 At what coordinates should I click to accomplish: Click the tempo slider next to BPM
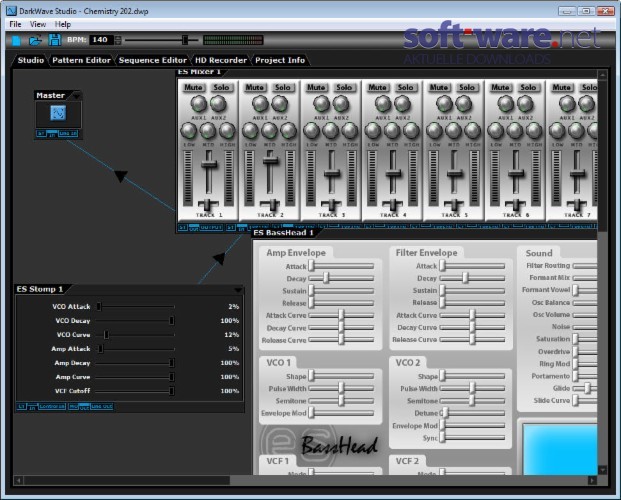pyautogui.click(x=161, y=40)
